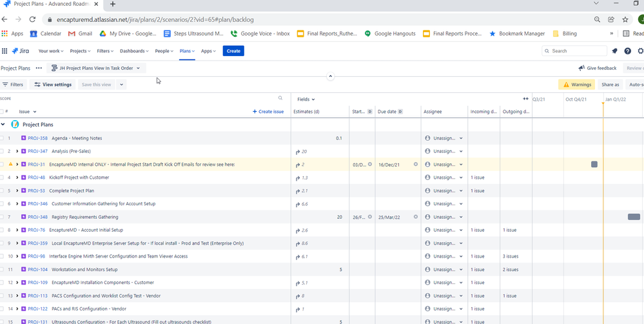The width and height of the screenshot is (644, 324).
Task: Click the warning icon on PROJ-31
Action: pyautogui.click(x=10, y=165)
